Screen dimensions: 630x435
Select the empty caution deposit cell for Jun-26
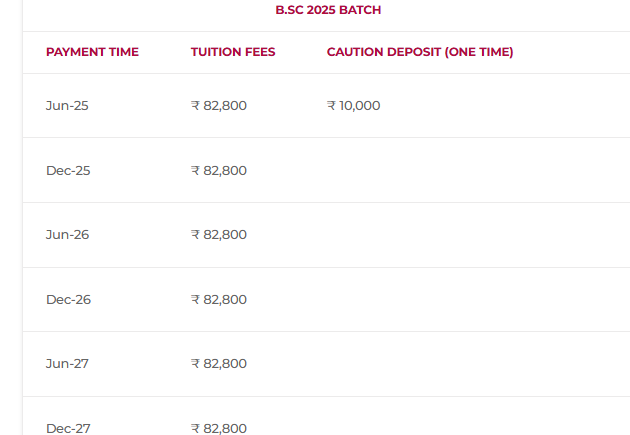tap(420, 235)
